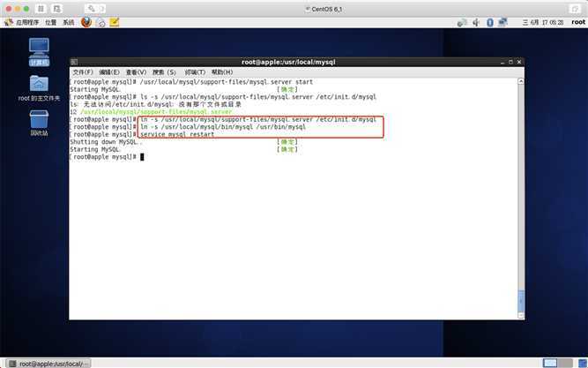
Task: Click the terminal window menu icon in titlebar
Action: coord(74,62)
